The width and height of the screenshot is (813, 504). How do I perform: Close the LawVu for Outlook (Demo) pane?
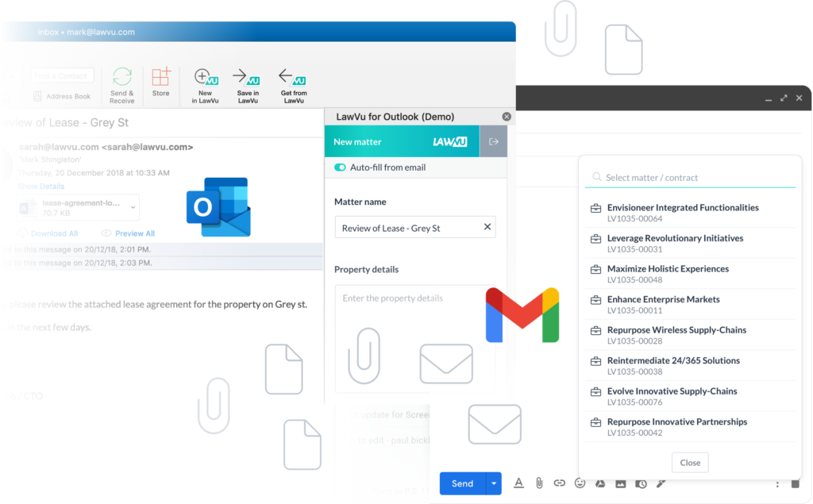507,117
